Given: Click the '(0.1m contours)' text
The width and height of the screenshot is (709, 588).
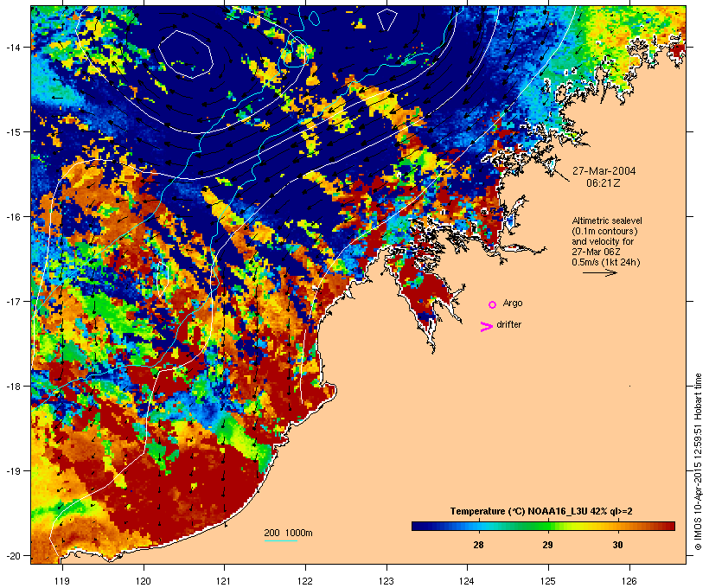Looking at the screenshot, I should 604,231.
